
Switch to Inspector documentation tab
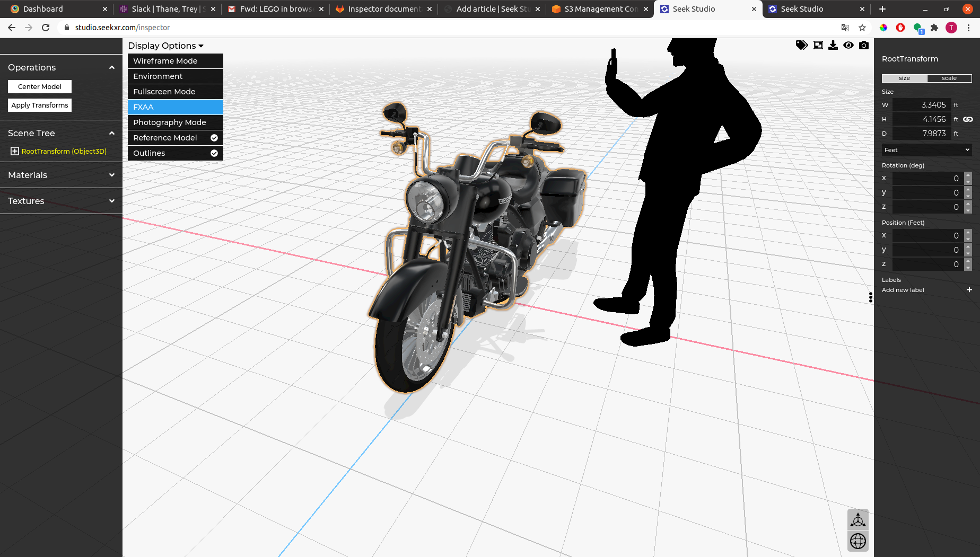(x=384, y=9)
